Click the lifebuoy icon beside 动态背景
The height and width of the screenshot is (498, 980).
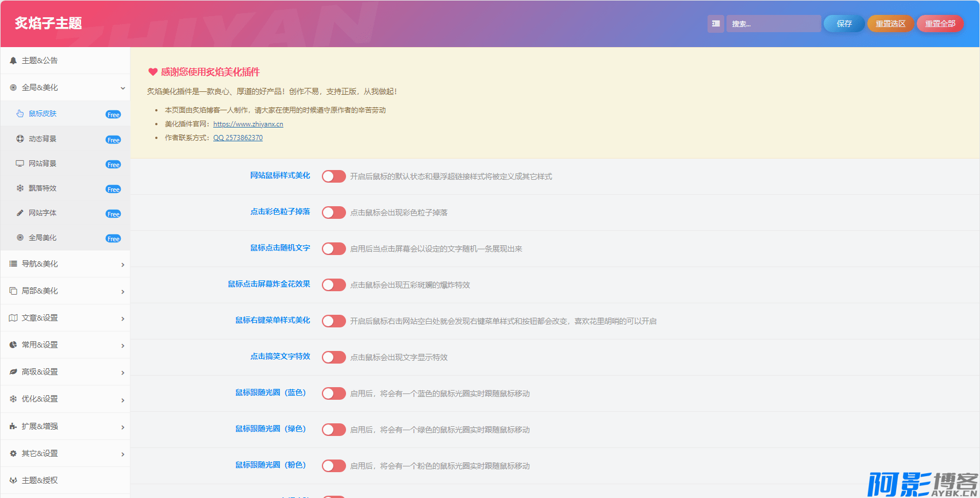pyautogui.click(x=20, y=138)
